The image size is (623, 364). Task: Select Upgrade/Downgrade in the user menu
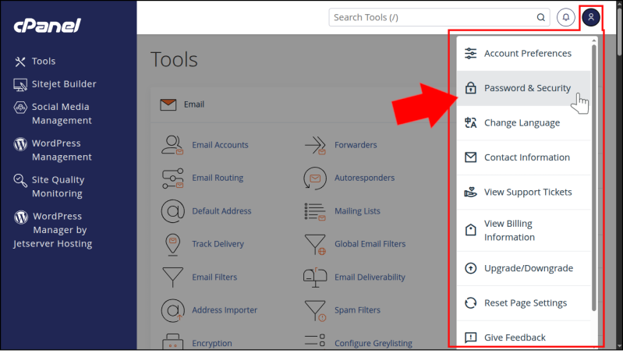pyautogui.click(x=524, y=268)
